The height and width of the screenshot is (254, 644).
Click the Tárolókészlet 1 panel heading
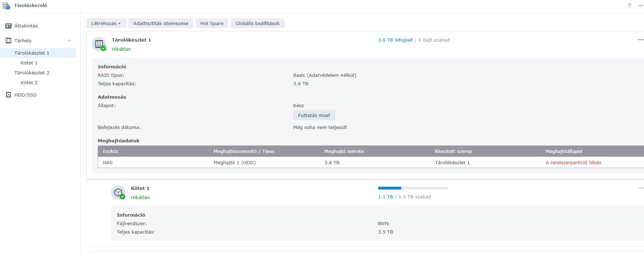coord(131,40)
